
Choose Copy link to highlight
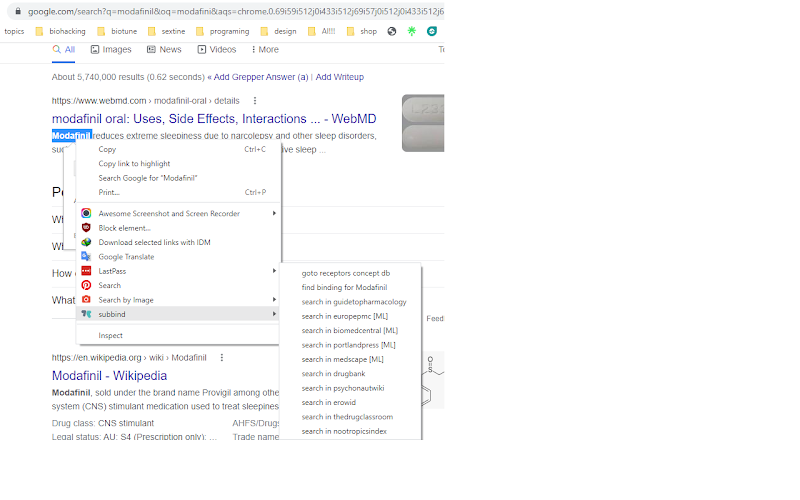[x=178, y=163]
